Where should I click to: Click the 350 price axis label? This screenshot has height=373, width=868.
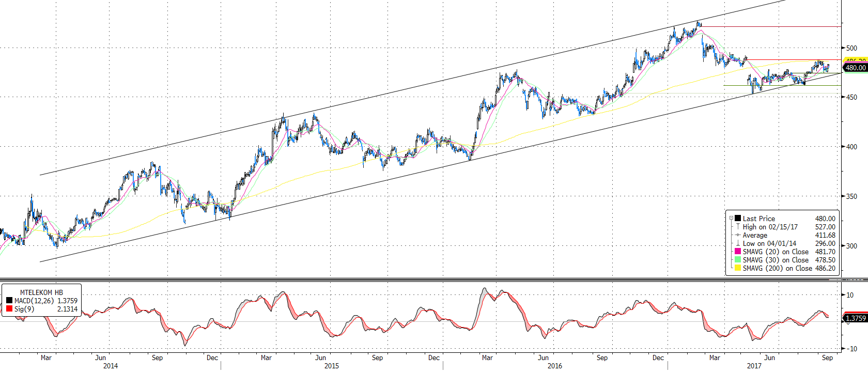851,196
